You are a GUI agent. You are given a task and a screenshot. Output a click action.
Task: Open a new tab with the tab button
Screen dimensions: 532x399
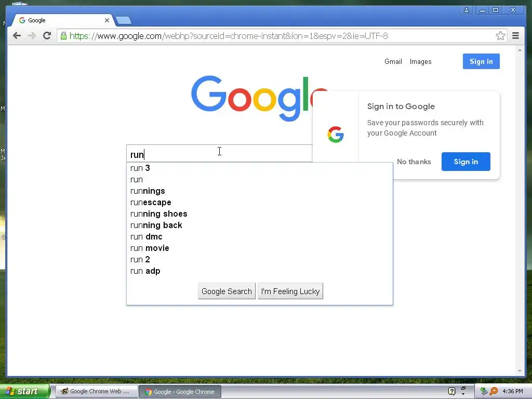pos(124,21)
